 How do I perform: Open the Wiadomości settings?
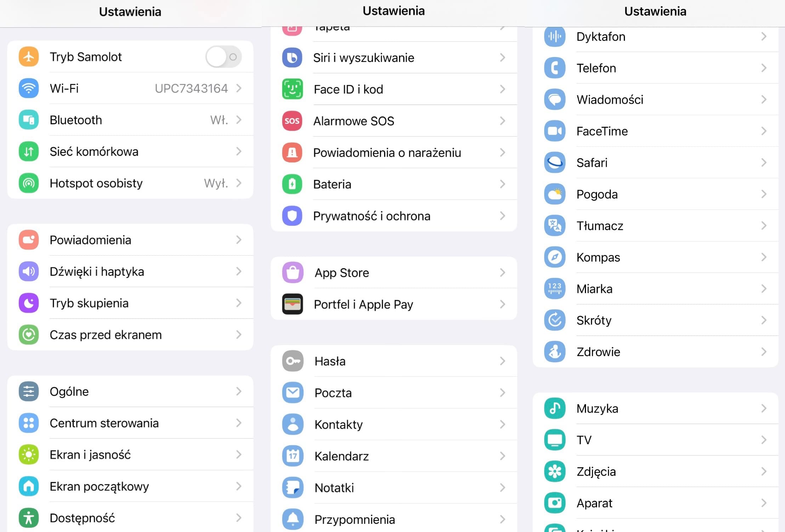coord(655,99)
